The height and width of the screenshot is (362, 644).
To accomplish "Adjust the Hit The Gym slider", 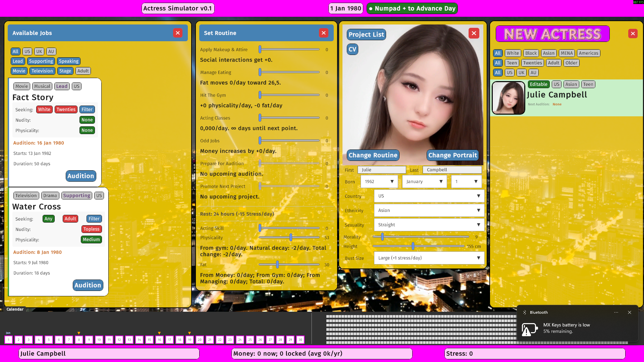I will [260, 95].
